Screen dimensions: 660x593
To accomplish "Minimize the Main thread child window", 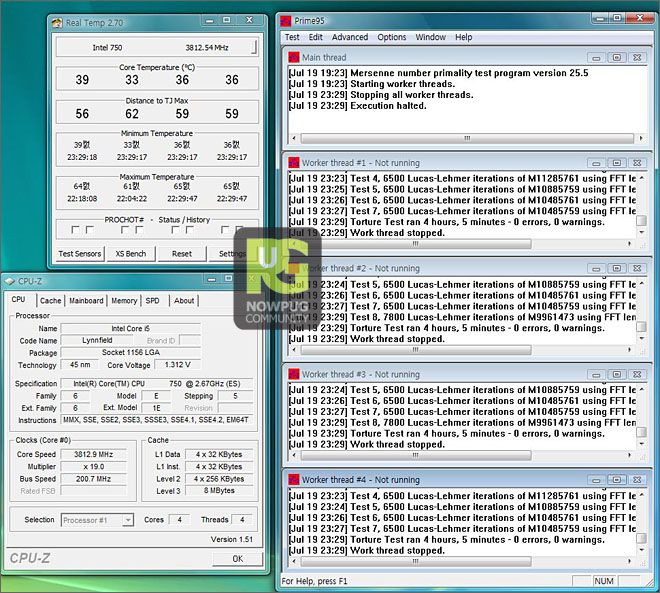I will [596, 58].
